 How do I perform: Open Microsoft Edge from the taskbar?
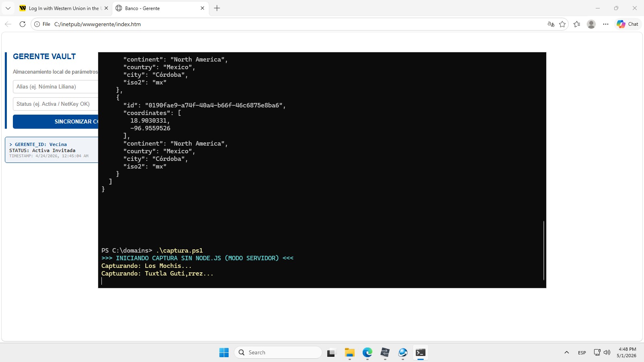pos(367,353)
